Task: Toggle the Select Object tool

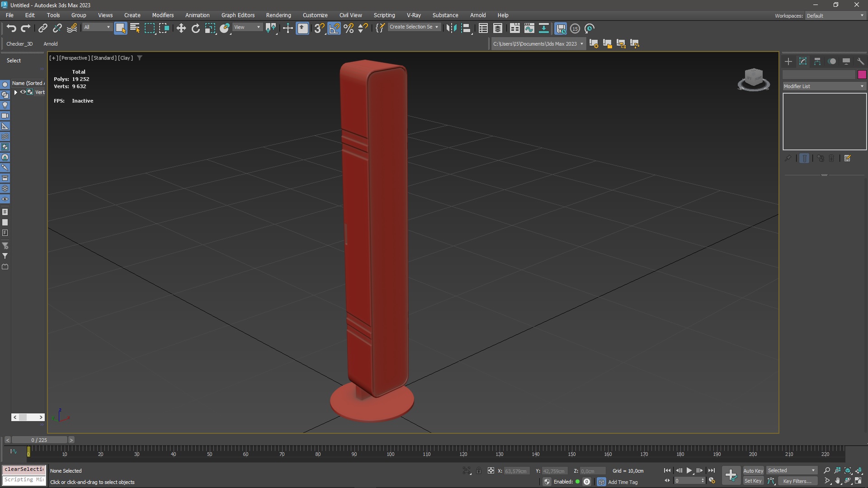Action: 121,28
